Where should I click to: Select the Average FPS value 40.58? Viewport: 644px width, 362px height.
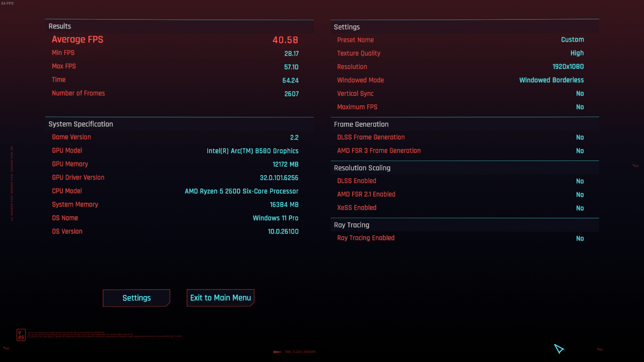[x=285, y=40]
